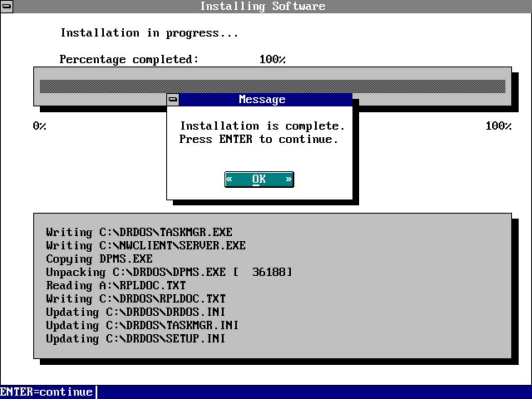
Task: Click the ENTER=continue status bar hint
Action: click(47, 392)
